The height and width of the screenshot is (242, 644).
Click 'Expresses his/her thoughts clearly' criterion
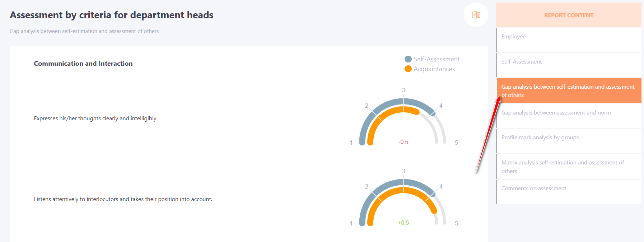(95, 118)
